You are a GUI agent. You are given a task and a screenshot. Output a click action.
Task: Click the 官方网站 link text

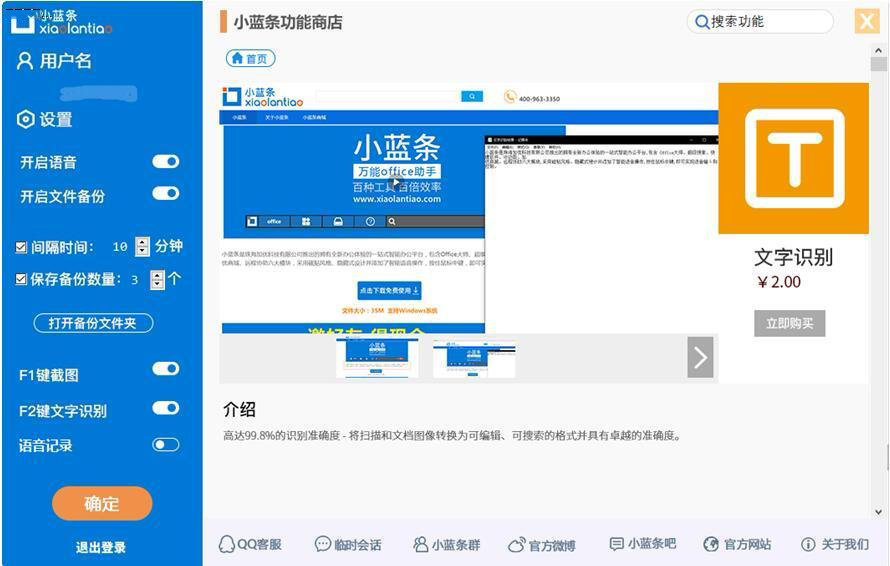coord(747,544)
